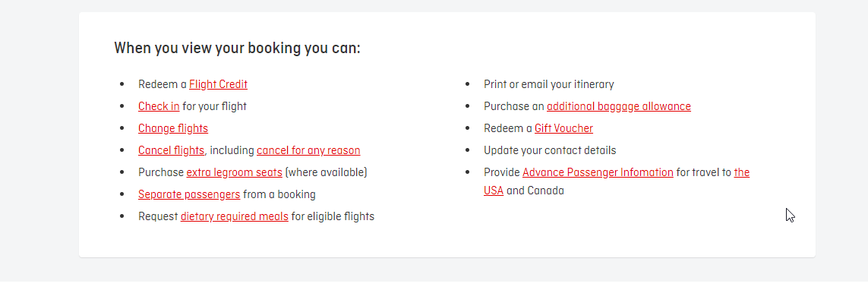This screenshot has height=293, width=868.
Task: Open the extra legroom seats link
Action: pos(234,172)
